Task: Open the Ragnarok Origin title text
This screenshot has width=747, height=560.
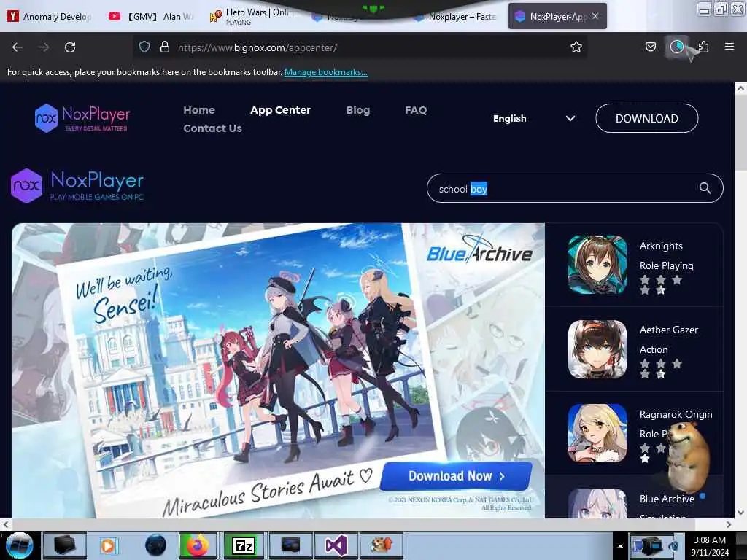Action: click(676, 414)
